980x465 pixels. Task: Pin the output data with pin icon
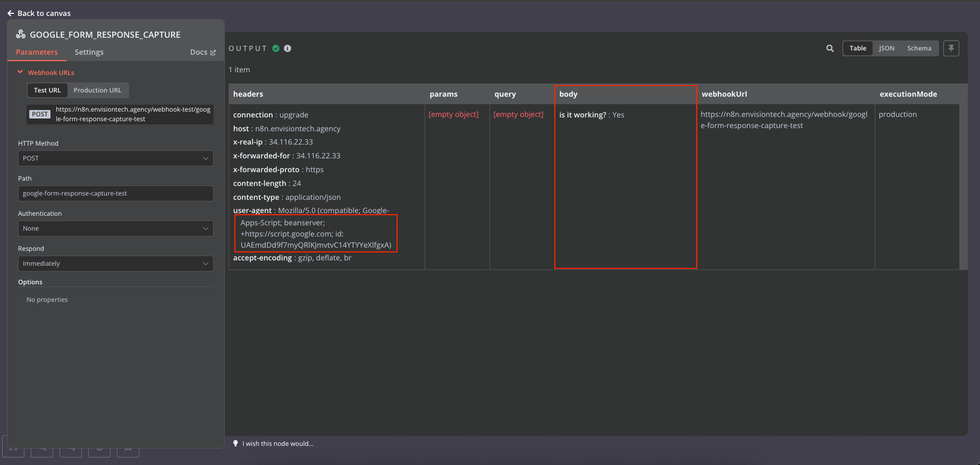951,48
